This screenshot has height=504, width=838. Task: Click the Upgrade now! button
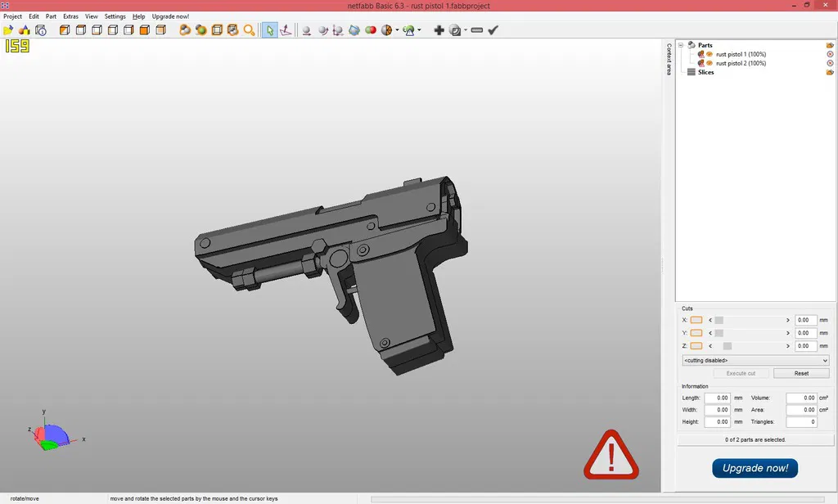click(754, 468)
